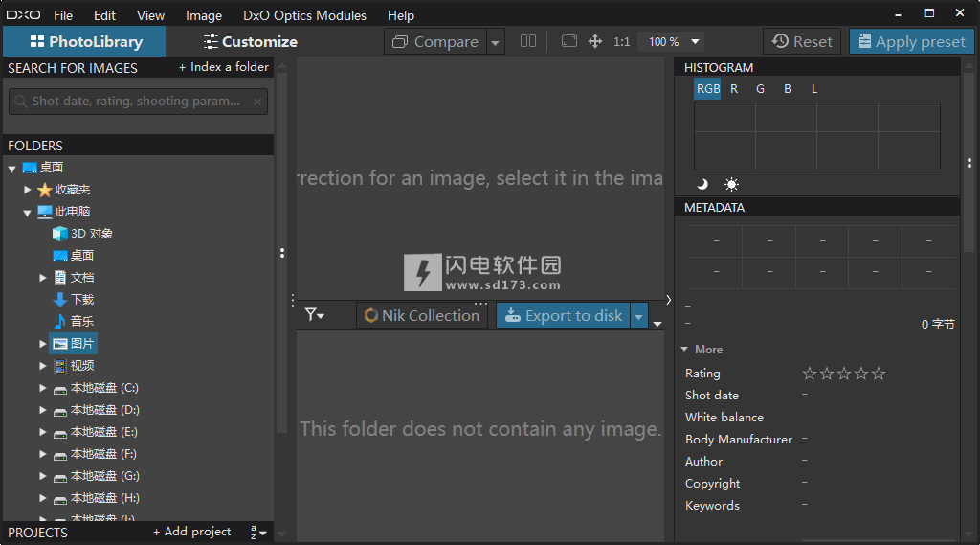
Task: Expand the 文档 folder
Action: (x=42, y=277)
